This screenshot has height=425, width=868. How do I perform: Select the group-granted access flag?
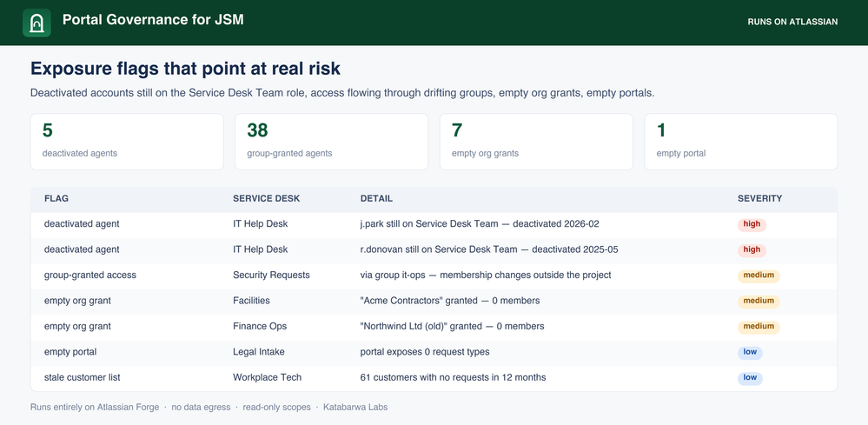[90, 275]
